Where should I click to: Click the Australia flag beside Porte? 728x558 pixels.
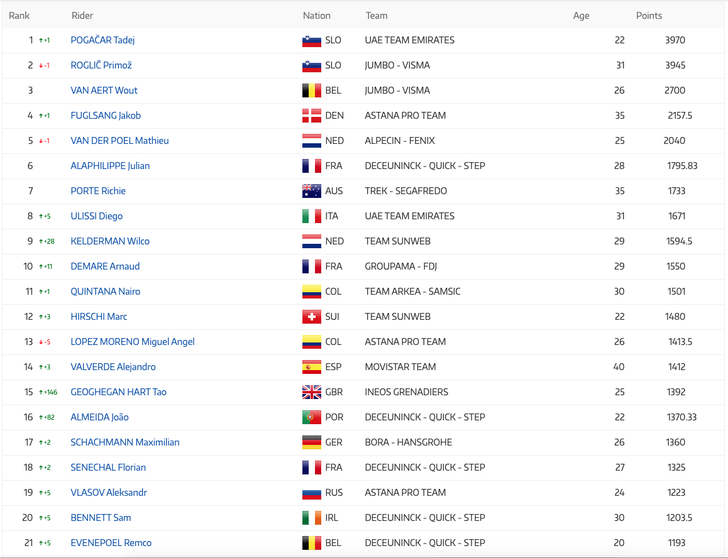[x=311, y=191]
